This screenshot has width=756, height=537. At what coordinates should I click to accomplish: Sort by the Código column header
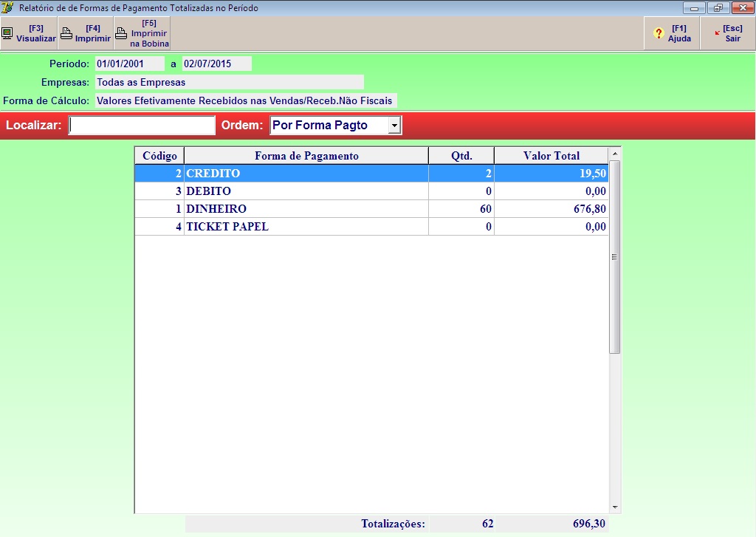(159, 156)
